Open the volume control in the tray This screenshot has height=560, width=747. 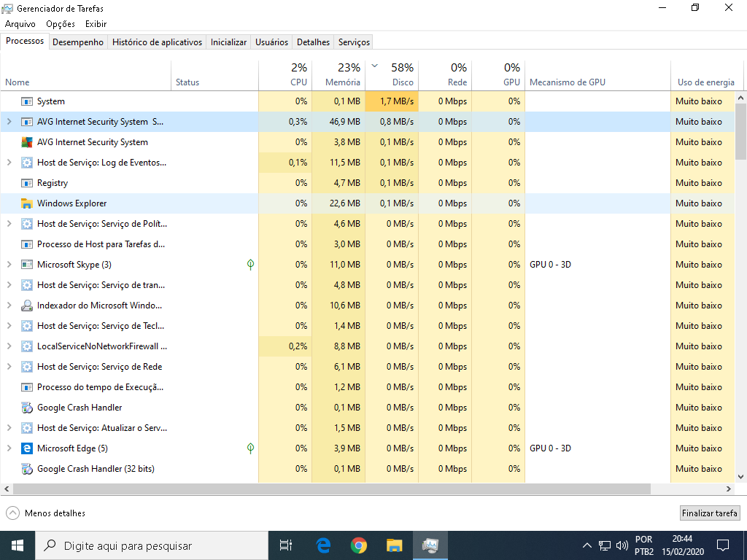coord(622,545)
